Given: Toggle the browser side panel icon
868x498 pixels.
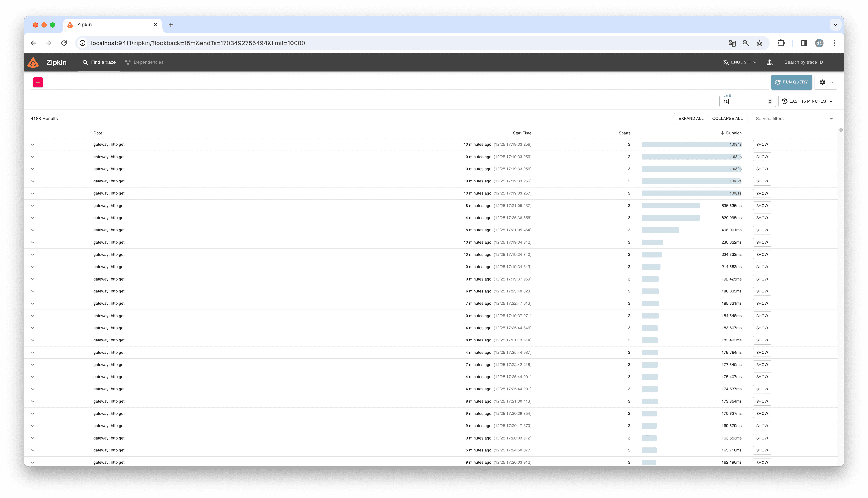Looking at the screenshot, I should pyautogui.click(x=804, y=43).
